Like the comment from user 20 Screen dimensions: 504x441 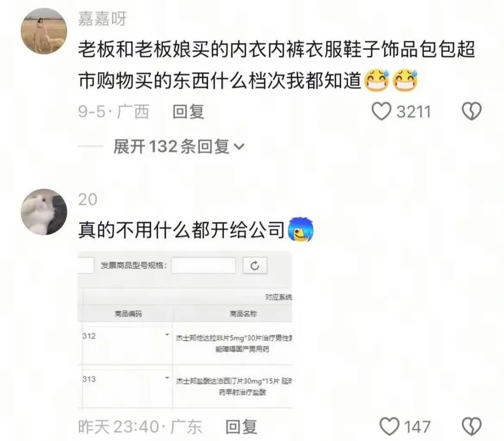coord(389,427)
